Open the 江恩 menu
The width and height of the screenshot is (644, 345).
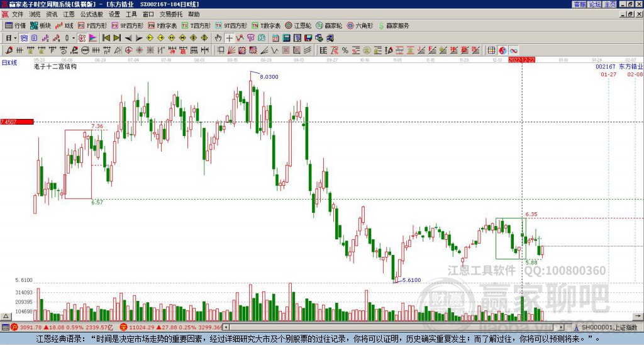click(x=69, y=14)
